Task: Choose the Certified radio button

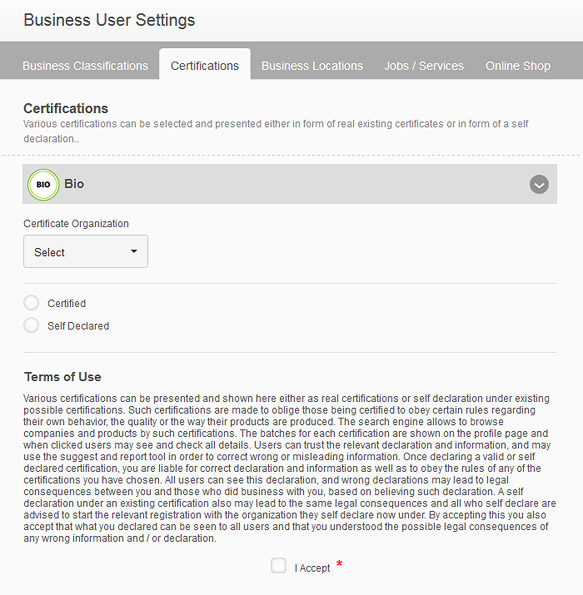Action: click(x=31, y=303)
